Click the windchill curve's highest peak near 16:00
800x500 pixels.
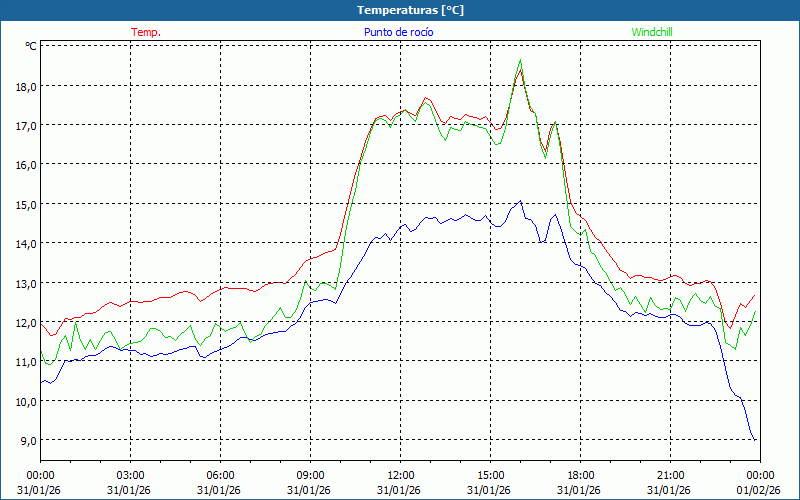tap(520, 60)
